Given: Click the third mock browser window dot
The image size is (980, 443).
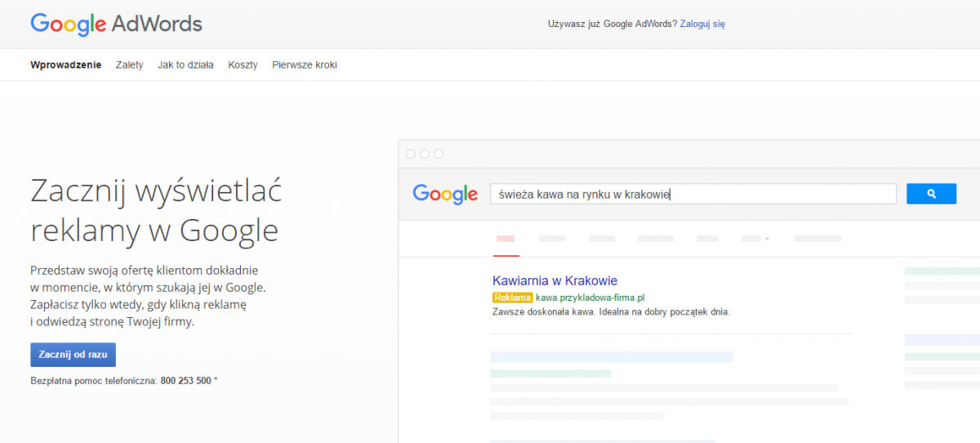Looking at the screenshot, I should [x=439, y=154].
